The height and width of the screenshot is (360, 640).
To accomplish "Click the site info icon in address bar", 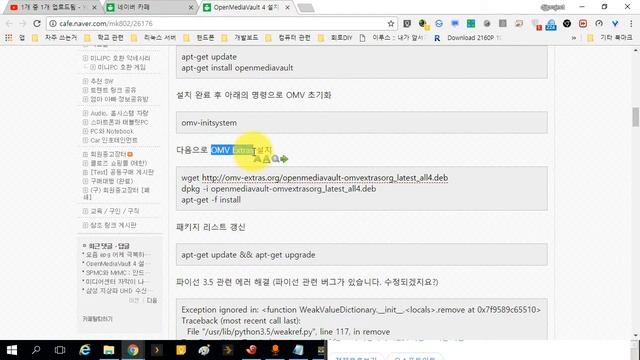I will pos(53,24).
